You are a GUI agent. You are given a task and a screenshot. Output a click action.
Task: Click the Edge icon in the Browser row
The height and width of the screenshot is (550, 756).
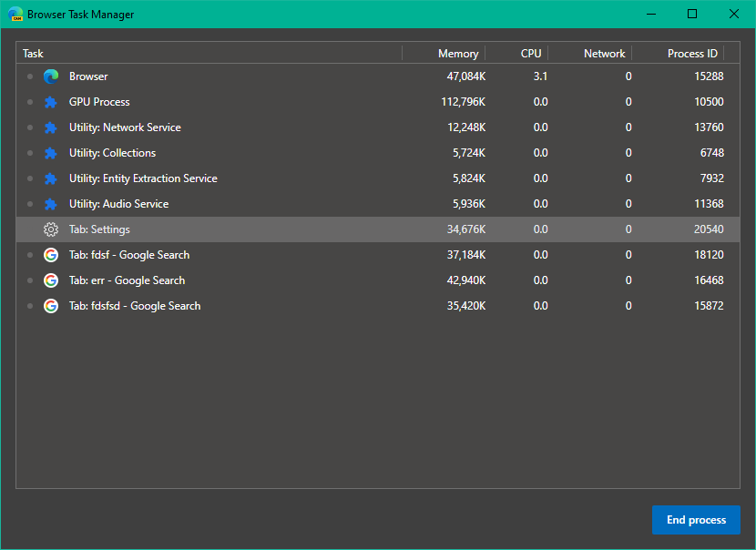[x=51, y=76]
